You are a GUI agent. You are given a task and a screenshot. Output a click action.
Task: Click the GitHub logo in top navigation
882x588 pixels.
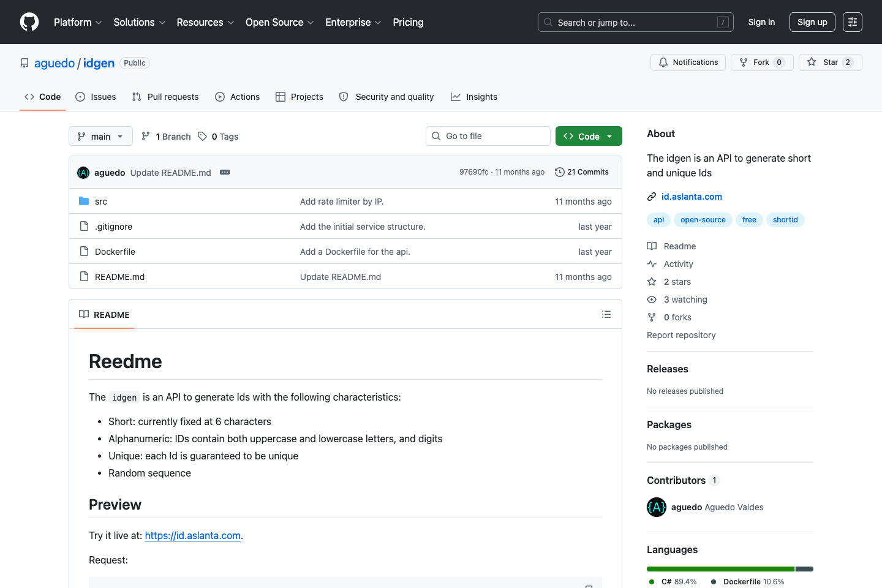[x=29, y=21]
